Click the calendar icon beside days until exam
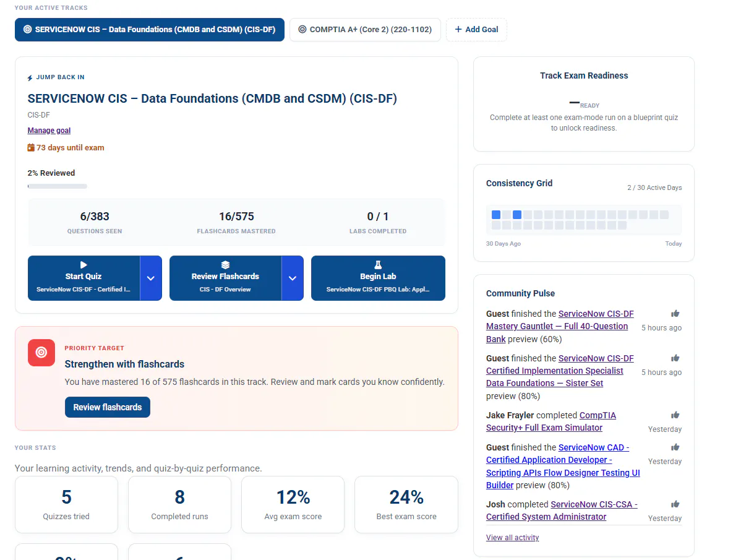 [x=31, y=148]
